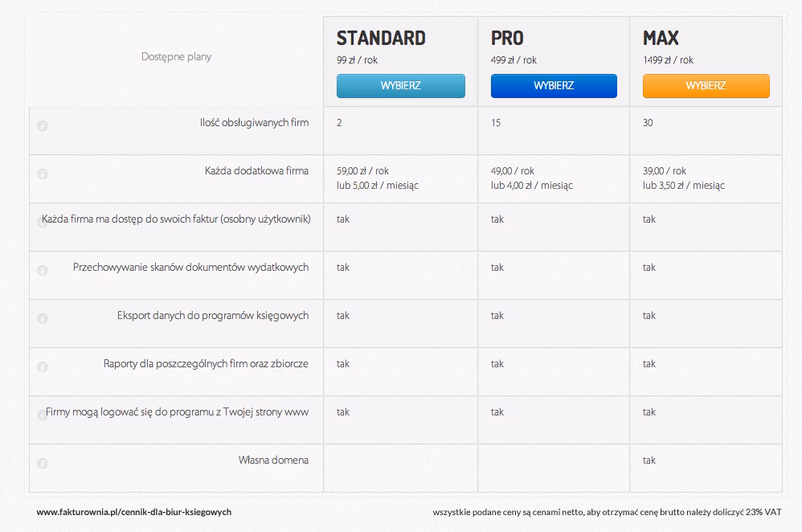Click info icon beside Przechowywanie skanów dokumentów
This screenshot has width=802, height=532.
pyautogui.click(x=43, y=271)
